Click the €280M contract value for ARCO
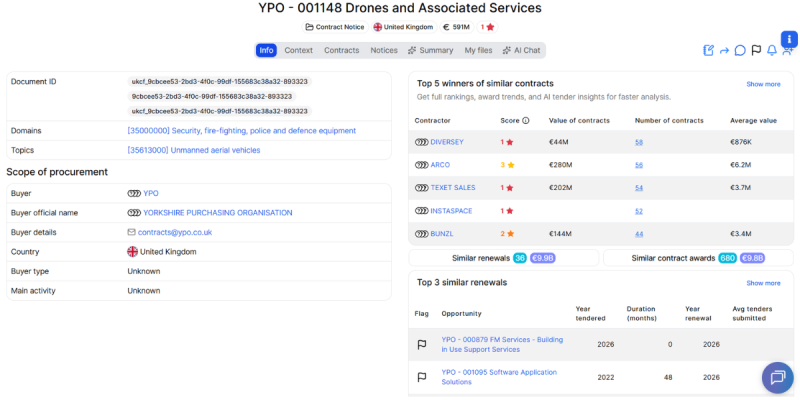800x400 pixels. (x=560, y=165)
